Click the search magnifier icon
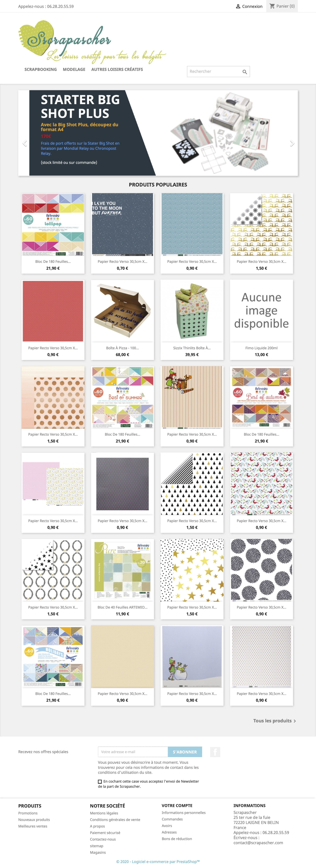The height and width of the screenshot is (868, 316). pos(245,72)
